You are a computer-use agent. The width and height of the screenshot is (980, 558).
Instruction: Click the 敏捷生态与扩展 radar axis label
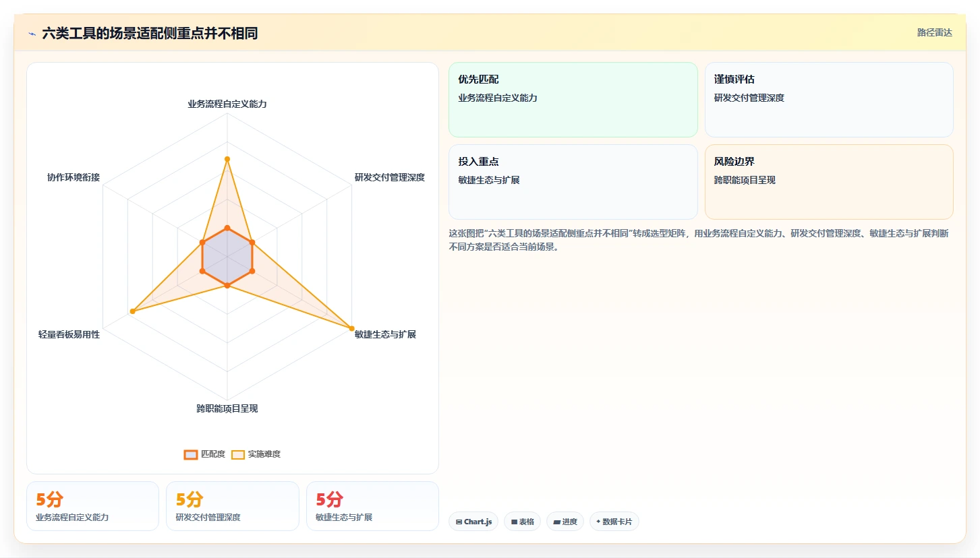(x=385, y=334)
